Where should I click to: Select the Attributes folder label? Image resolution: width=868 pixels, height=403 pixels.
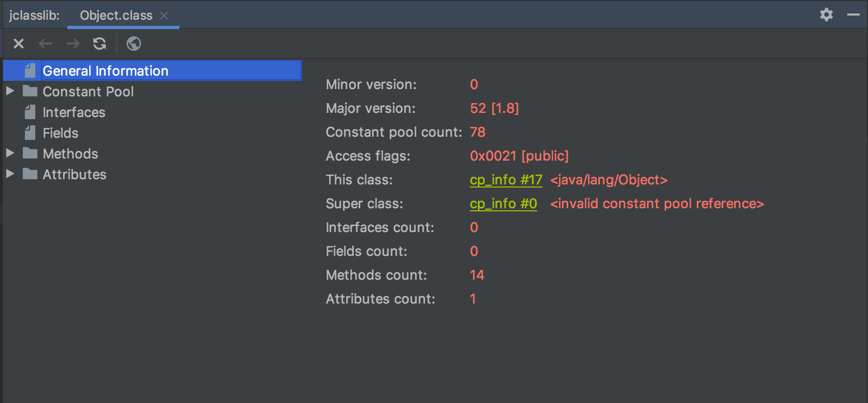pyautogui.click(x=74, y=175)
